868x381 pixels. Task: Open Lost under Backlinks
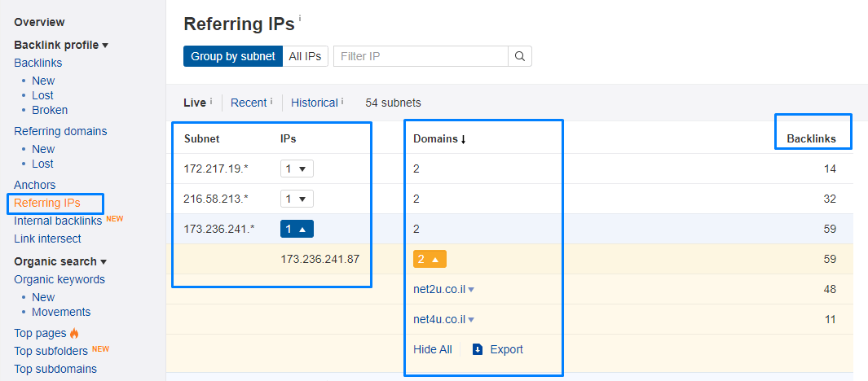tap(42, 96)
